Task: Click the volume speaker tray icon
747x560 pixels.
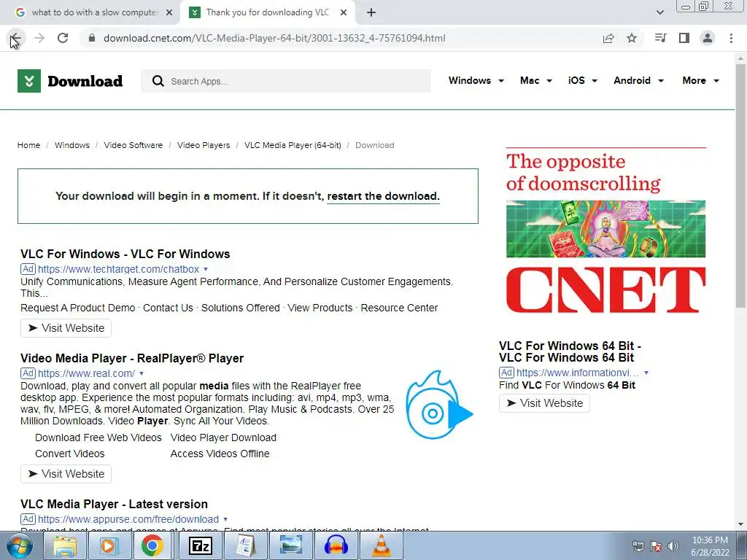Action: coord(673,546)
